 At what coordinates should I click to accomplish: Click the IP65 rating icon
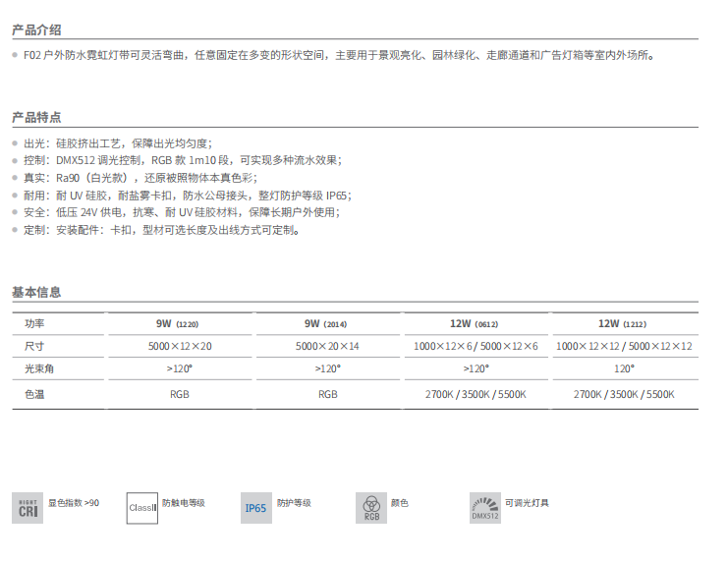click(x=256, y=508)
